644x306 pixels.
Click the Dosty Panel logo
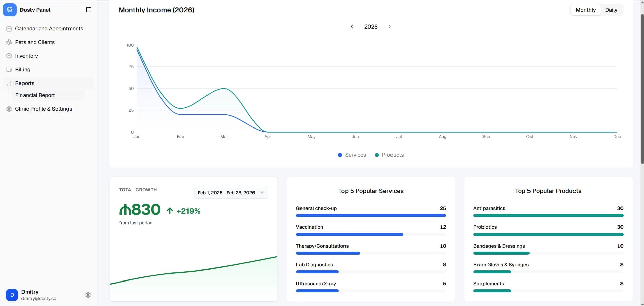10,10
